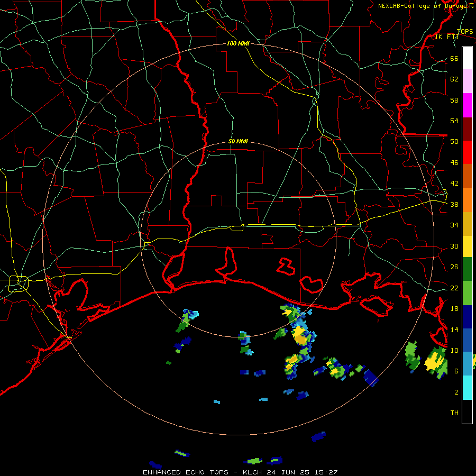
Task: Click the 30 legend label
Action: (454, 246)
